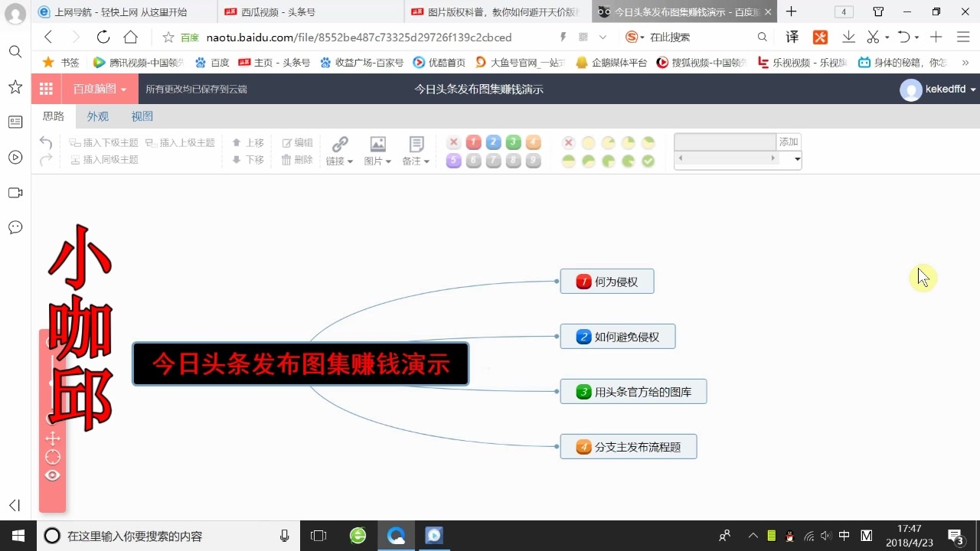Viewport: 980px width, 551px height.
Task: Open 腾讯视频 bookmark in bookmarks bar
Action: coord(138,63)
